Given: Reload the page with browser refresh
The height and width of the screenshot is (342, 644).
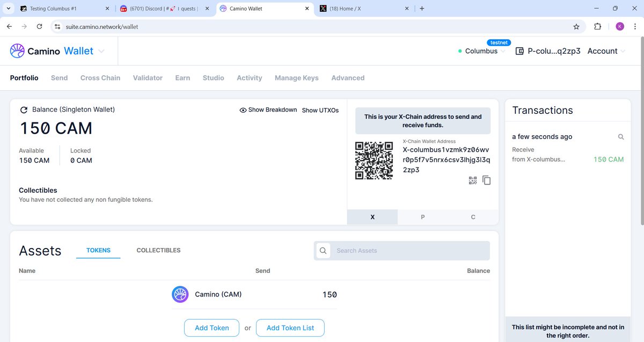Looking at the screenshot, I should 39,26.
